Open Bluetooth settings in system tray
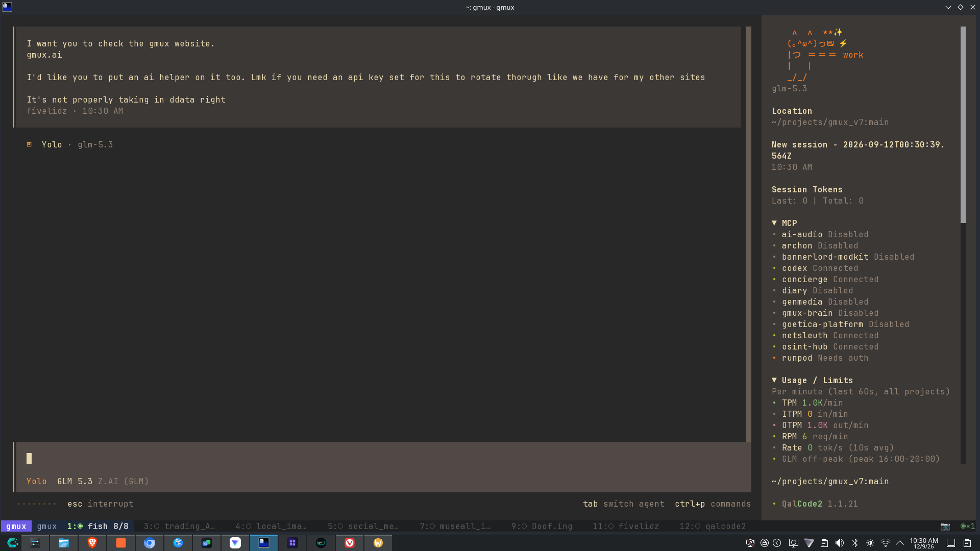This screenshot has width=980, height=551. click(855, 543)
